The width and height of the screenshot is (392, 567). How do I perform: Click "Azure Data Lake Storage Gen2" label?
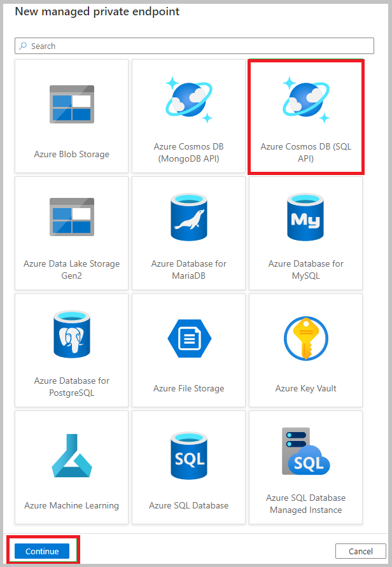[x=72, y=269]
